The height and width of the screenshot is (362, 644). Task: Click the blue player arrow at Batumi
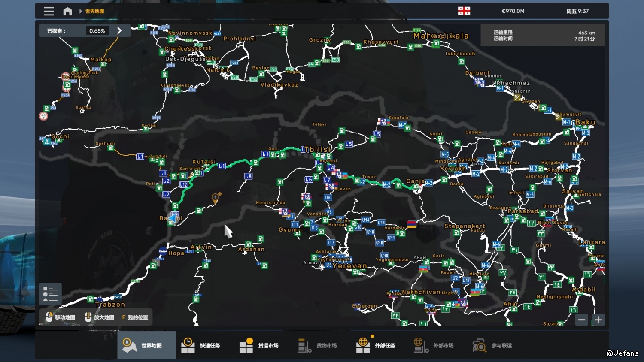(x=173, y=218)
